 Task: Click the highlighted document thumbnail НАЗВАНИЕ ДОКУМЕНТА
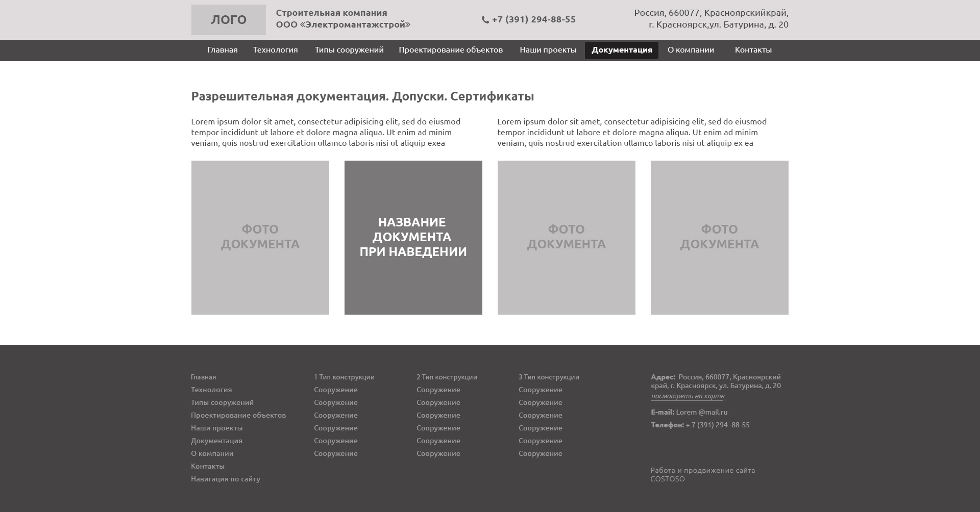tap(413, 238)
